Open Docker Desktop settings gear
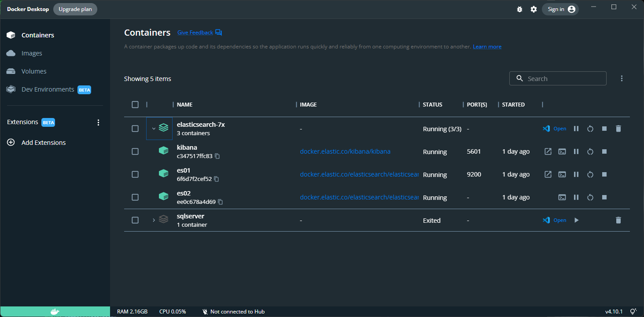This screenshot has height=317, width=644. (534, 9)
